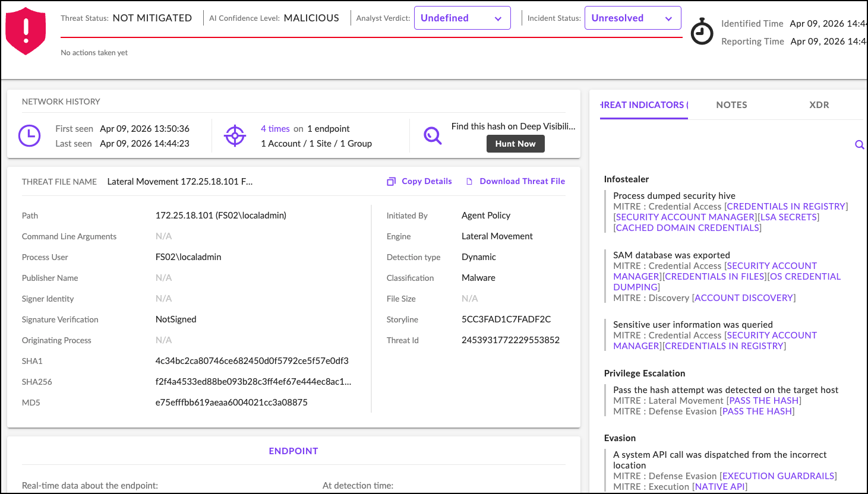Switch to the XDR tab
The width and height of the screenshot is (868, 494).
819,104
